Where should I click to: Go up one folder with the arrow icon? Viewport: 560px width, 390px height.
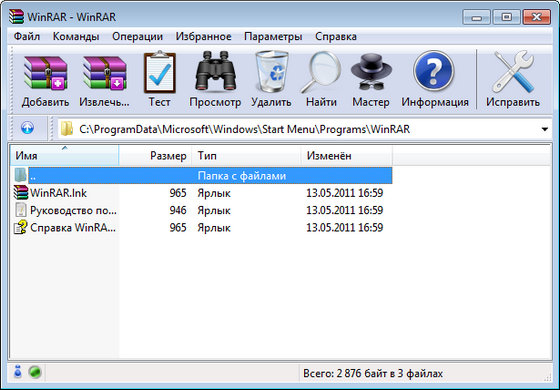point(28,128)
